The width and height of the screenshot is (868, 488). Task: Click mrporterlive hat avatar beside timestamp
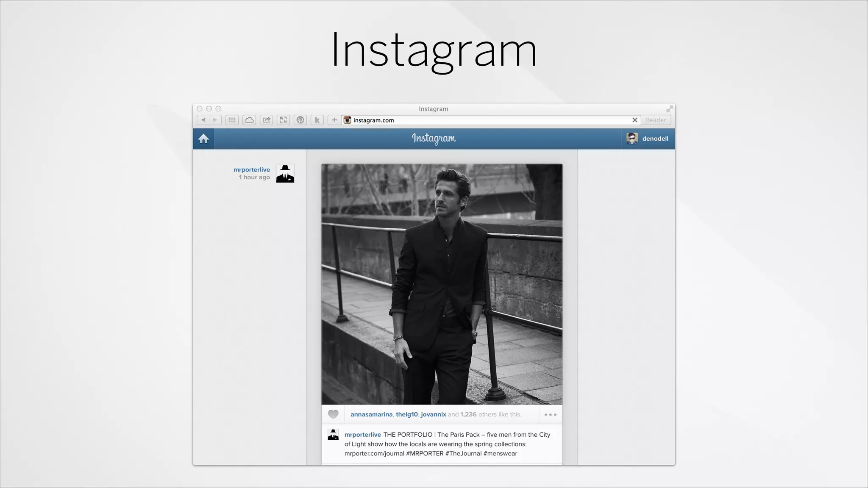pos(285,173)
